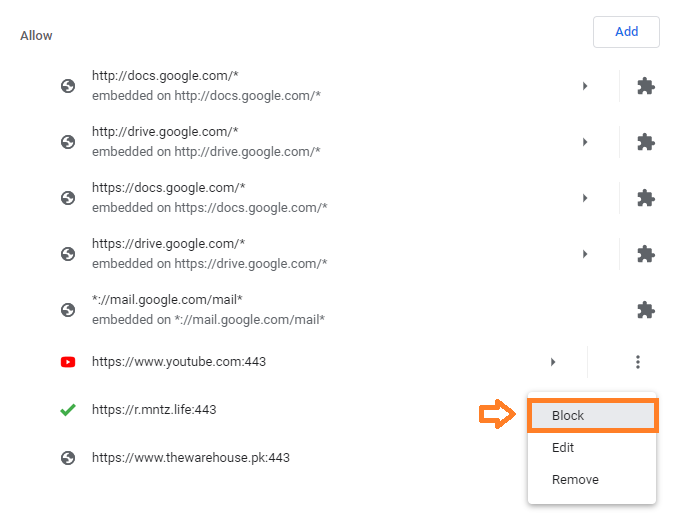Click globe icon next to thewarehouse.pk
This screenshot has width=679, height=529.
(x=68, y=458)
